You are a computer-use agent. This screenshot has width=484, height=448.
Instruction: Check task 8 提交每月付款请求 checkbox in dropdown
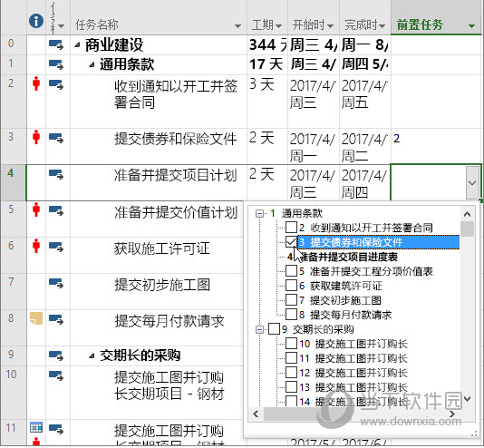[x=291, y=315]
